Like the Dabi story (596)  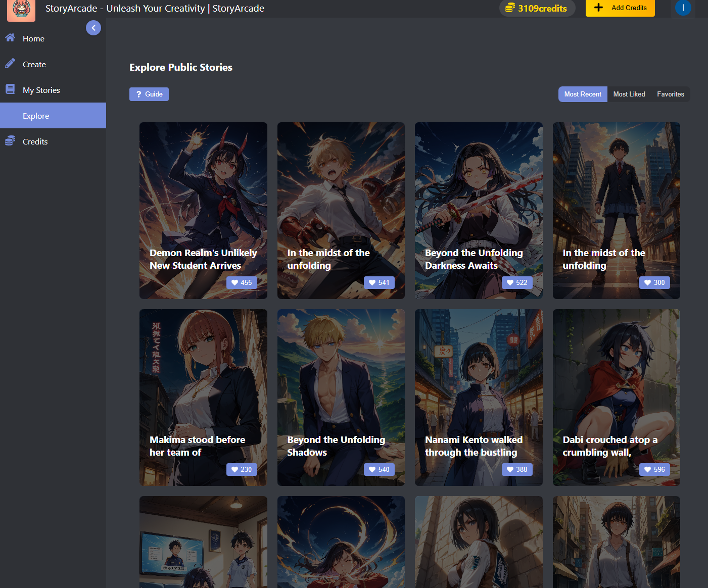click(654, 469)
